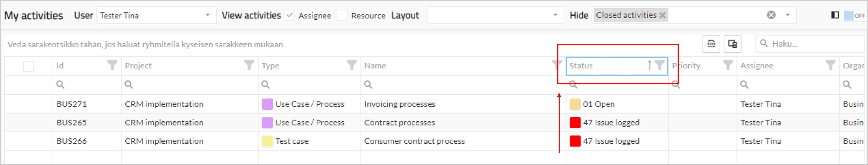Check the Resource view checkbox
This screenshot has width=868, height=165.
point(342,15)
